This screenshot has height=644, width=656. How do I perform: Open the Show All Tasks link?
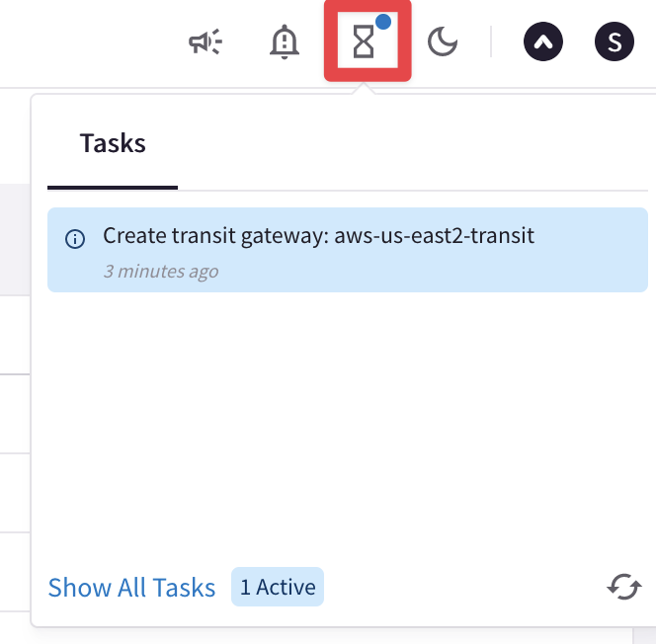point(131,588)
